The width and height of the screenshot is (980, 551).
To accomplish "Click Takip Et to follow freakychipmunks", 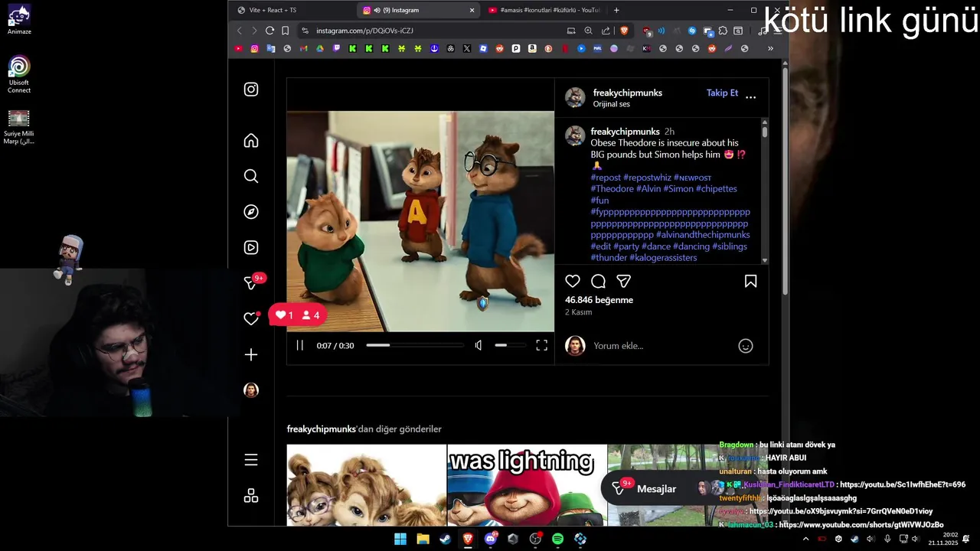I will tap(722, 93).
